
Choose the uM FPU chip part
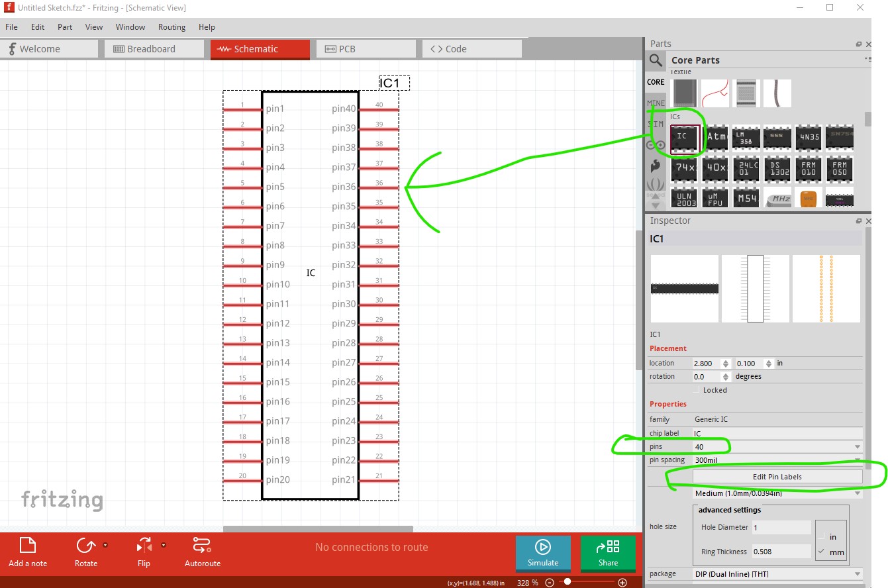point(716,197)
